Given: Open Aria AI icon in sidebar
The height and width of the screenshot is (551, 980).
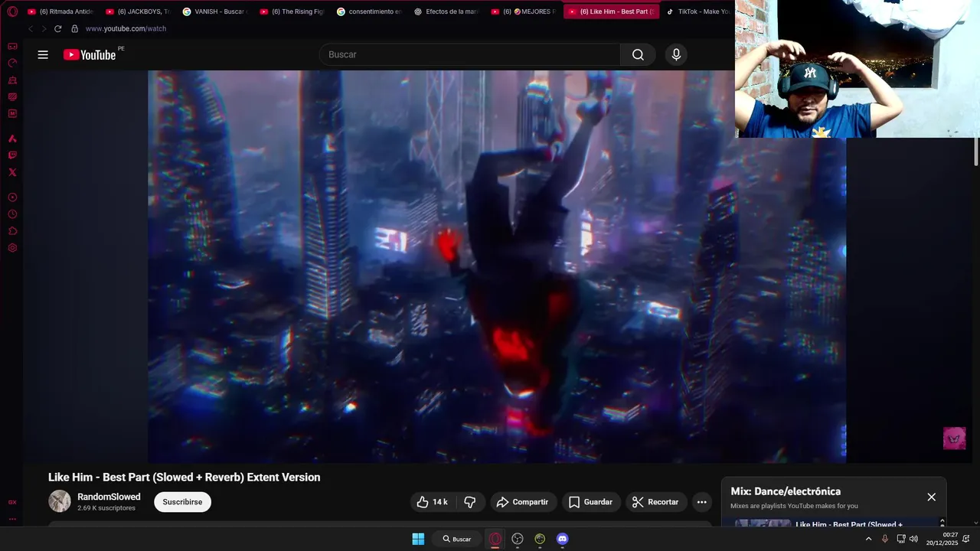Looking at the screenshot, I should 12,139.
